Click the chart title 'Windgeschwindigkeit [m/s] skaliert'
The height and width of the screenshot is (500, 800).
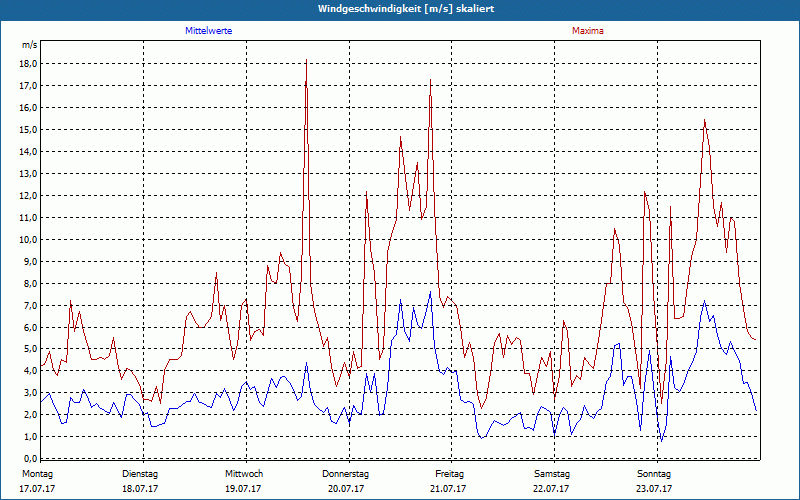pos(406,9)
